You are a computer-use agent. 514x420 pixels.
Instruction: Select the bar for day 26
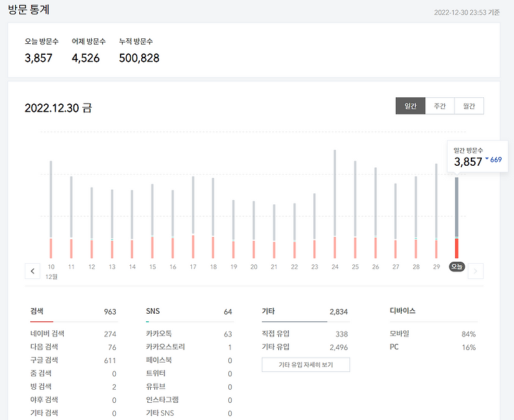coord(376,213)
